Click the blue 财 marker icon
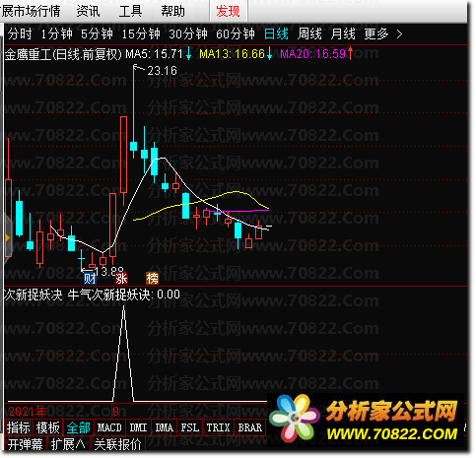This screenshot has height=458, width=476. pos(90,279)
